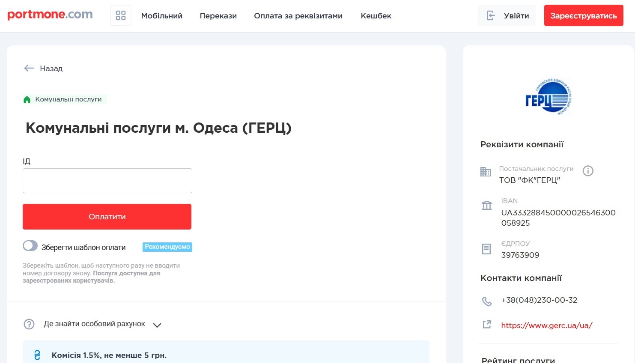Click the Рекомендуємо badge
Viewport: 635px width, 364px height.
(167, 247)
